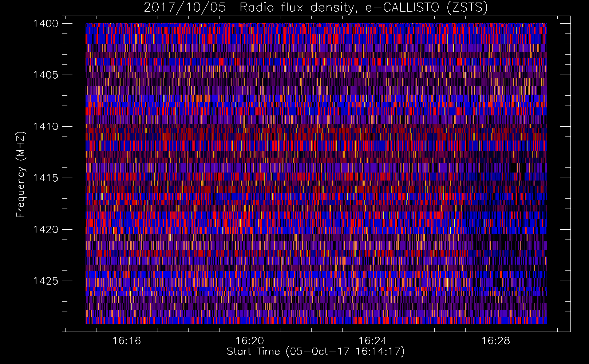
Task: Select the 1420 frequency axis label
Action: click(x=46, y=230)
